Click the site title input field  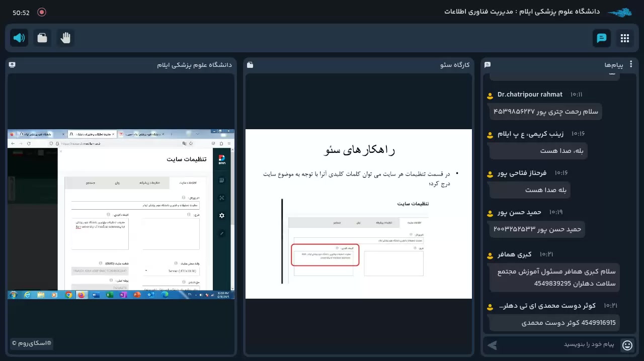[135, 206]
